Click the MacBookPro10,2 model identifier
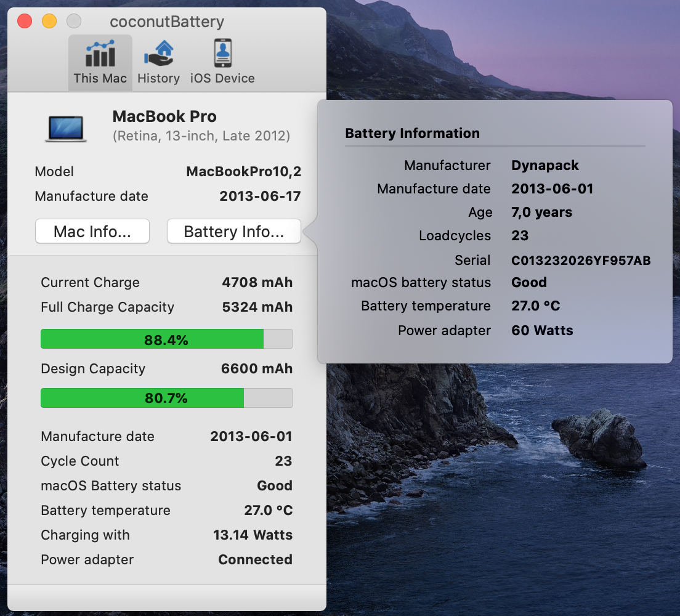680x616 pixels. 243,171
